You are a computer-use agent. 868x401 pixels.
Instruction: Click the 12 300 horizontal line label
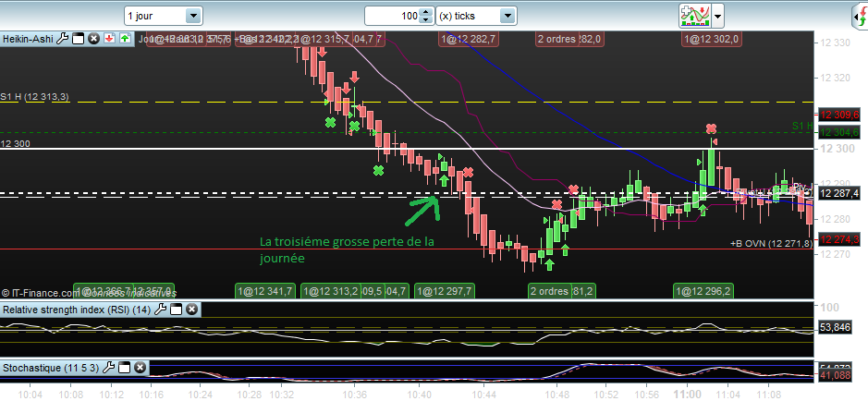click(15, 144)
